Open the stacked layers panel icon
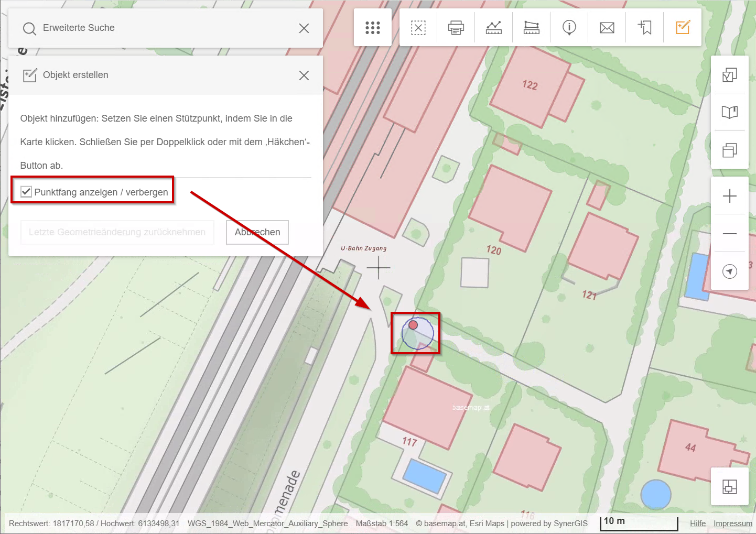756x534 pixels. tap(729, 150)
